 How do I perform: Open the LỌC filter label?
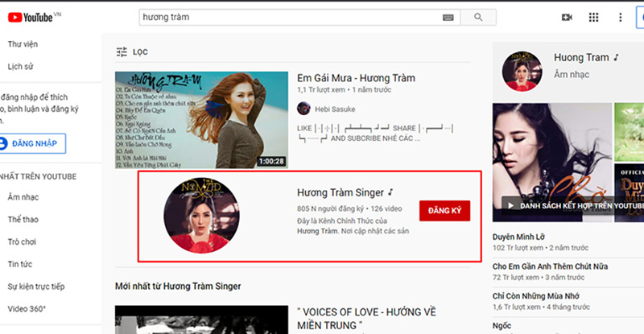(140, 52)
